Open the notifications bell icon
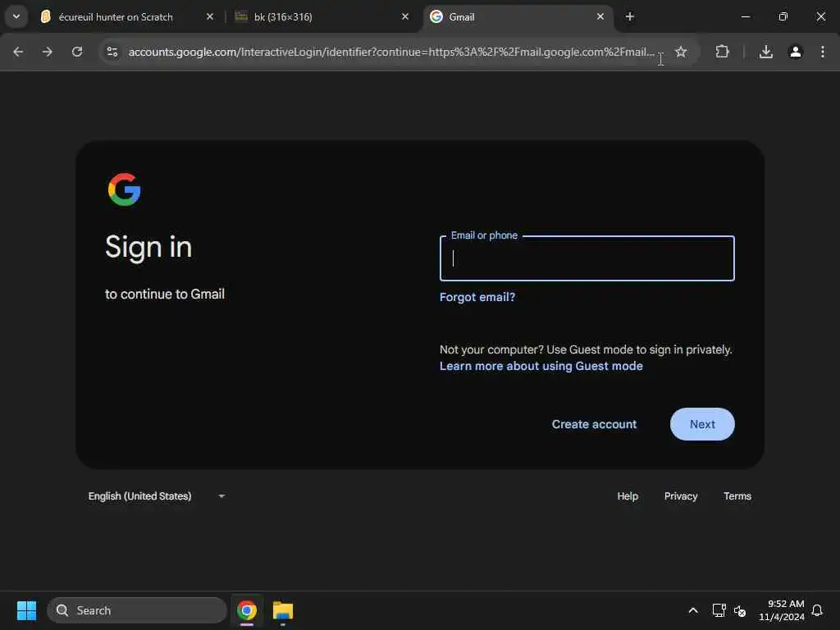Viewport: 840px width, 630px height. coord(817,610)
